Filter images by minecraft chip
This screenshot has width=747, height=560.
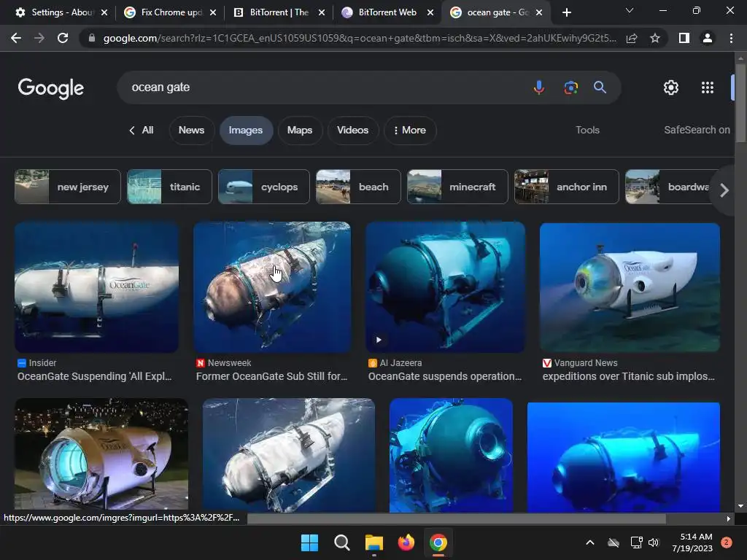[x=457, y=187]
